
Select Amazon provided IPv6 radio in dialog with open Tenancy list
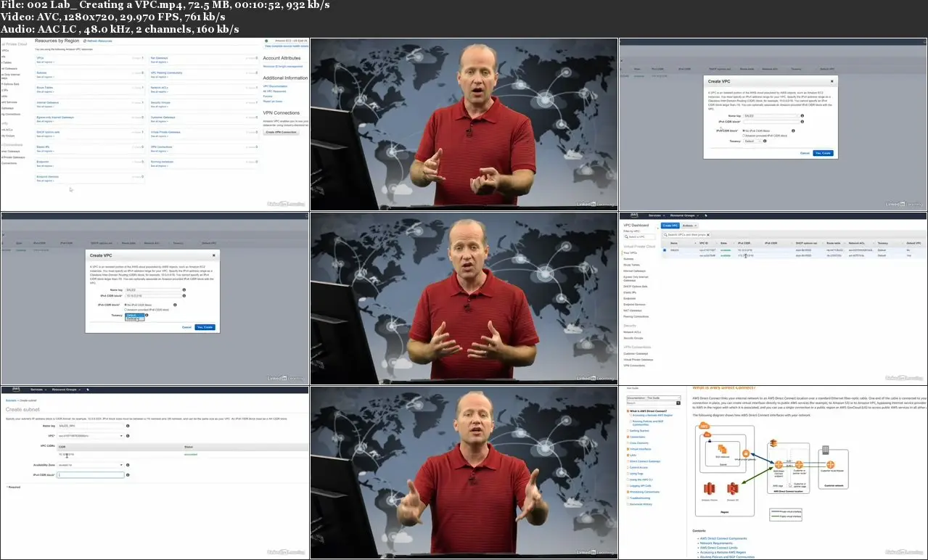(x=126, y=310)
